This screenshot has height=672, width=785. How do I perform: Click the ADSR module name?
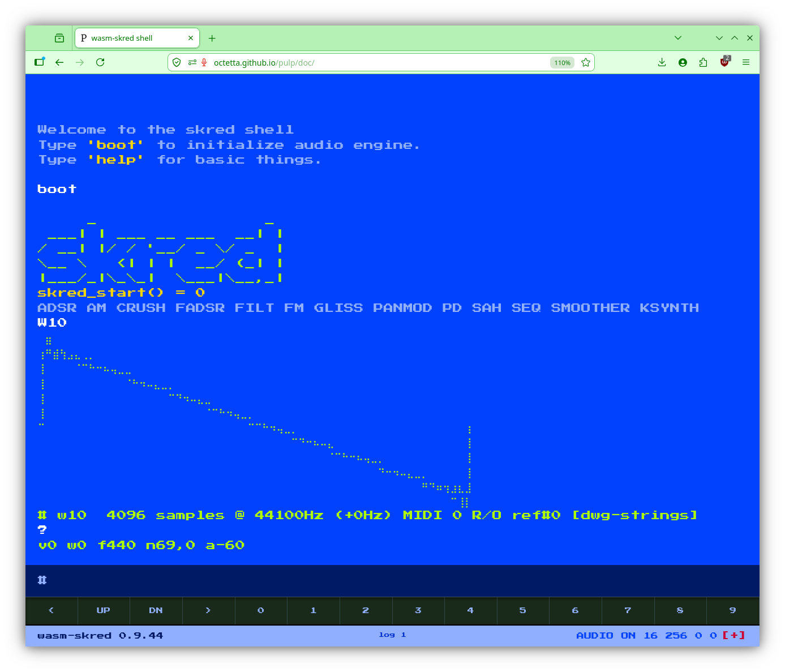coord(57,307)
